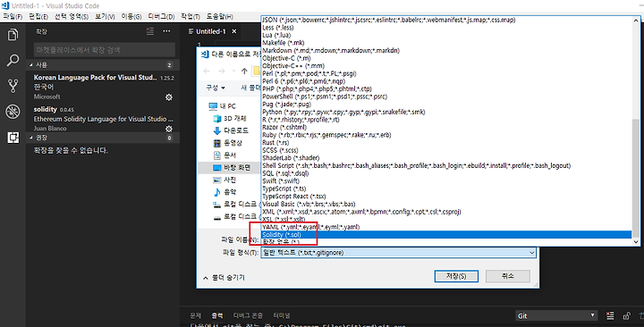This screenshot has height=327, width=644.
Task: Open settings gear for solidity extension
Action: pos(169,129)
